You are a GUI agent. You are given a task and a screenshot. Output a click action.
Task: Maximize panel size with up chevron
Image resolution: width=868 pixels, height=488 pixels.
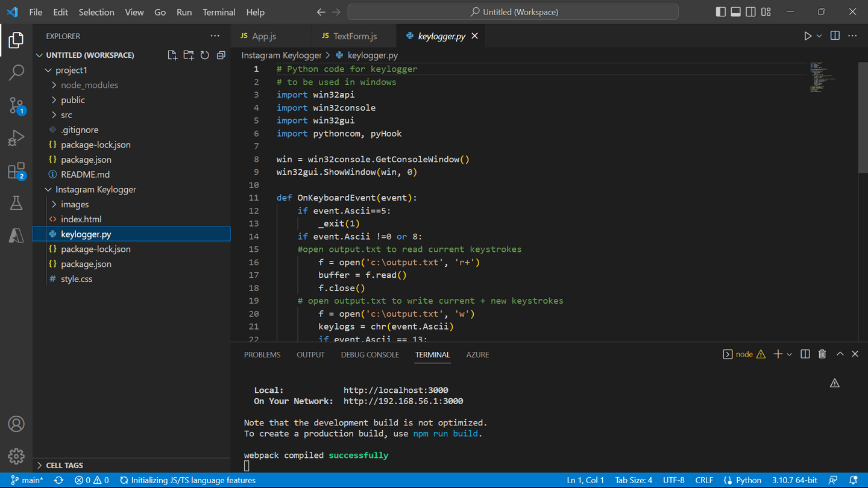point(840,354)
